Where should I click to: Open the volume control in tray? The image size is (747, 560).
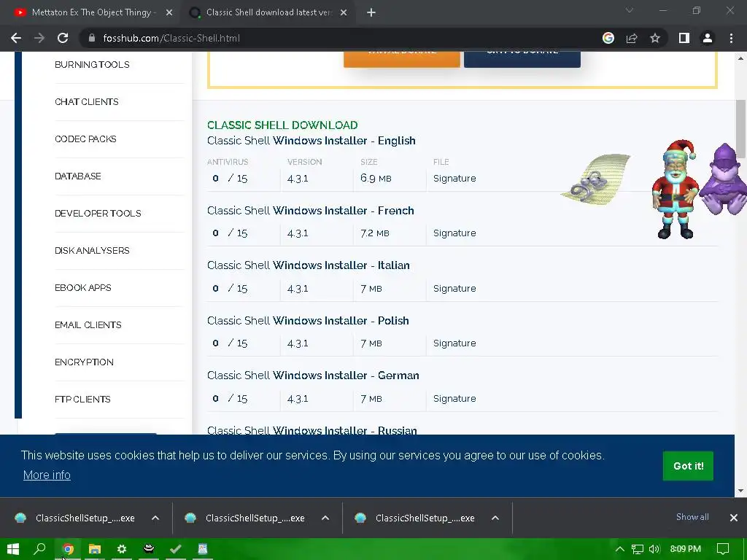click(654, 549)
